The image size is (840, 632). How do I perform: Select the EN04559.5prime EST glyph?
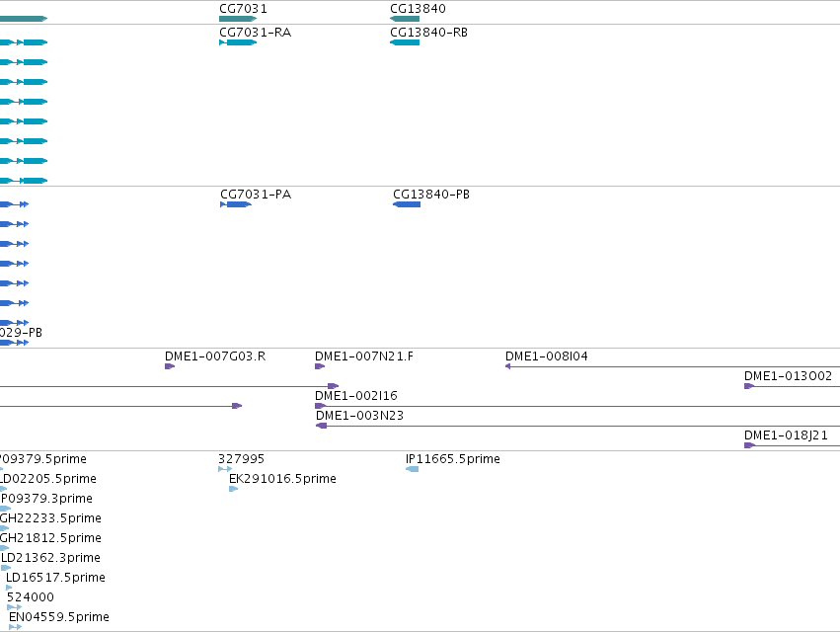point(16,627)
